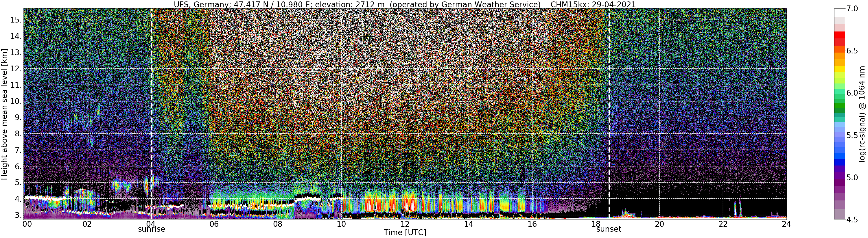Click the "3." height axis tick label
This screenshot has height=238, width=868.
point(18,215)
